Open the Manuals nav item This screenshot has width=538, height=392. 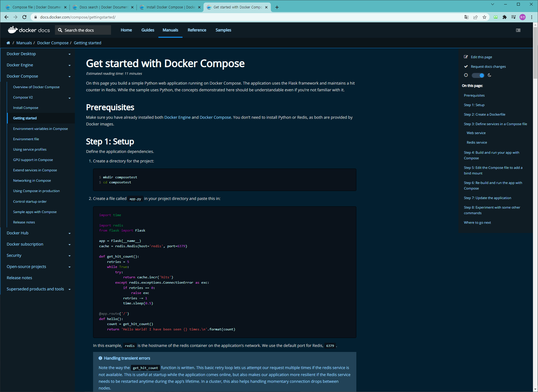point(170,30)
